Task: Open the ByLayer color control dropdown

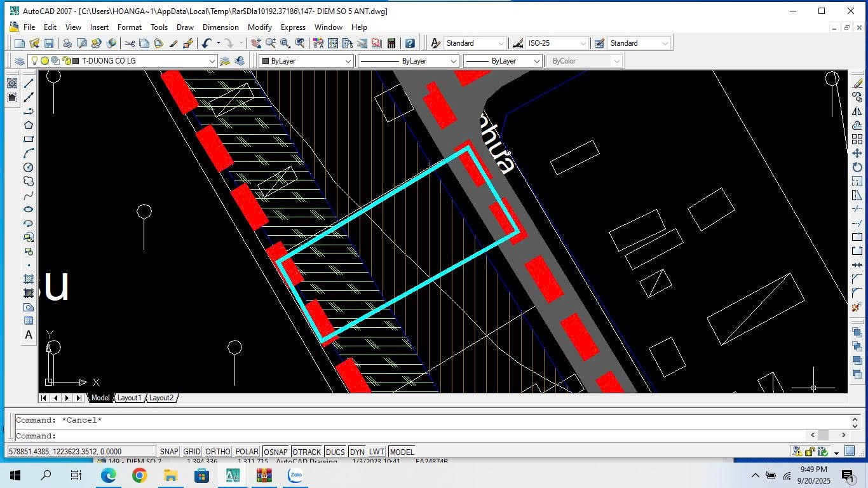Action: (348, 61)
